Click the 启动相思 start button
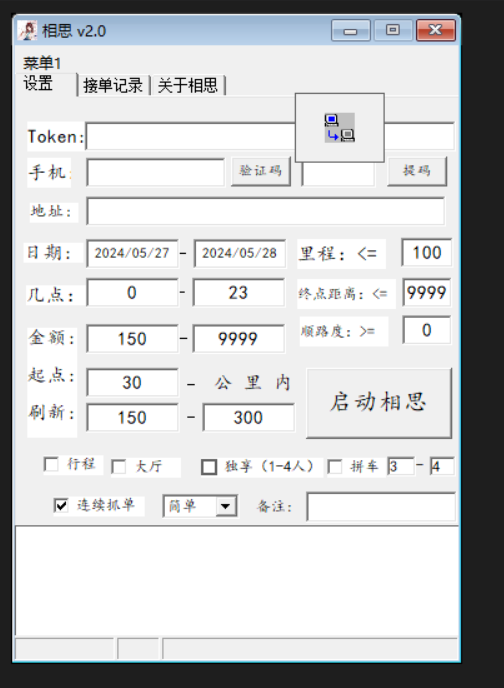The height and width of the screenshot is (688, 504). pyautogui.click(x=379, y=403)
